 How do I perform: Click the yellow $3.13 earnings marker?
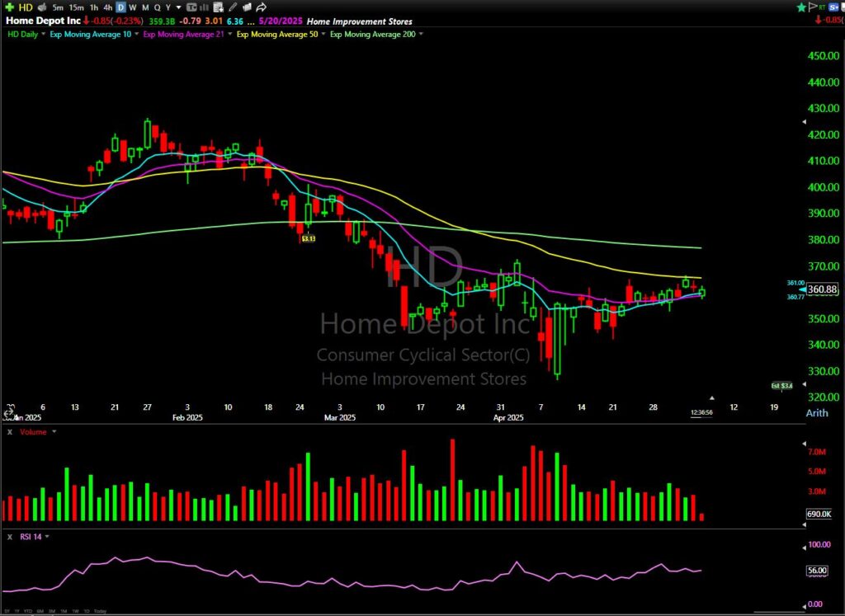pyautogui.click(x=308, y=238)
